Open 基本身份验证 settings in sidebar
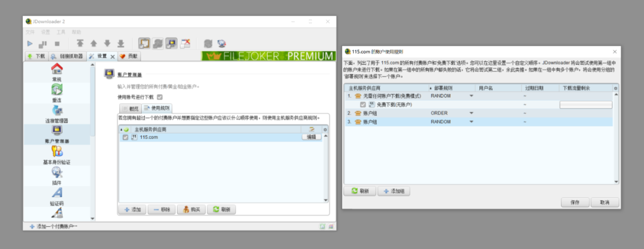The height and width of the screenshot is (249, 644). click(x=57, y=155)
